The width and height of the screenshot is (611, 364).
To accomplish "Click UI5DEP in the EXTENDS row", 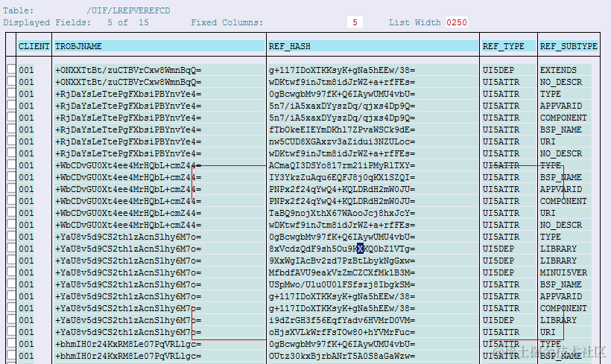I will [x=498, y=70].
